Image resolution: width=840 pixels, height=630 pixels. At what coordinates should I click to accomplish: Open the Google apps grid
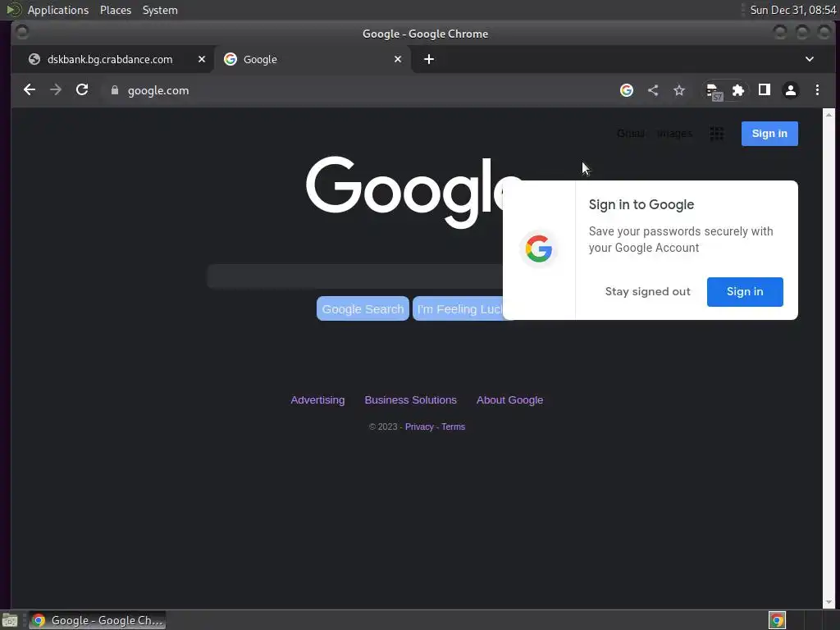click(717, 134)
